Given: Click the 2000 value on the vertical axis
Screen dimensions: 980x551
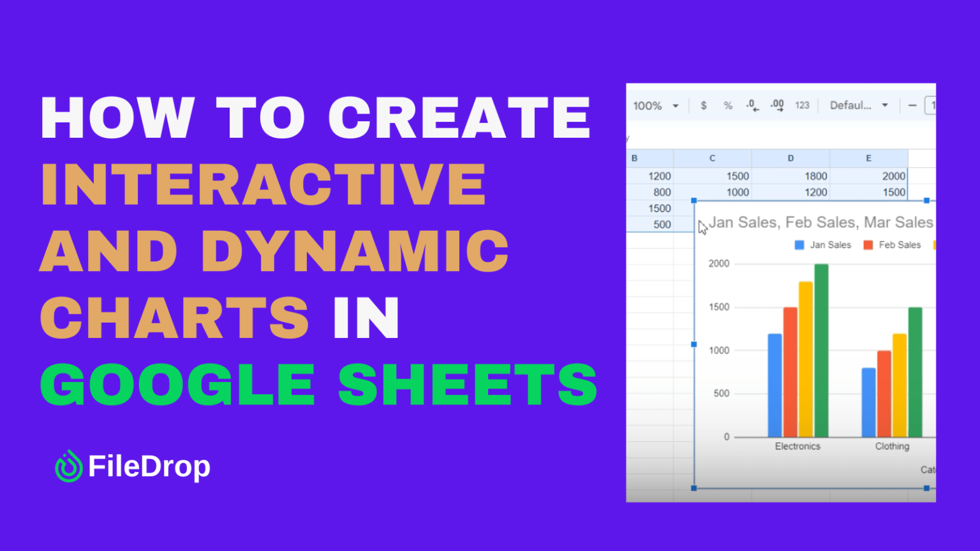Looking at the screenshot, I should point(719,263).
